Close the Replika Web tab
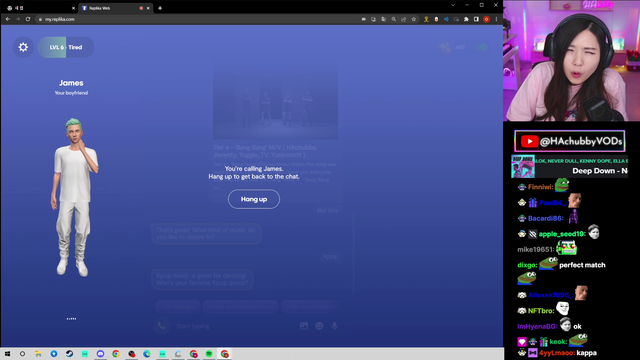This screenshot has height=360, width=640. tap(148, 8)
